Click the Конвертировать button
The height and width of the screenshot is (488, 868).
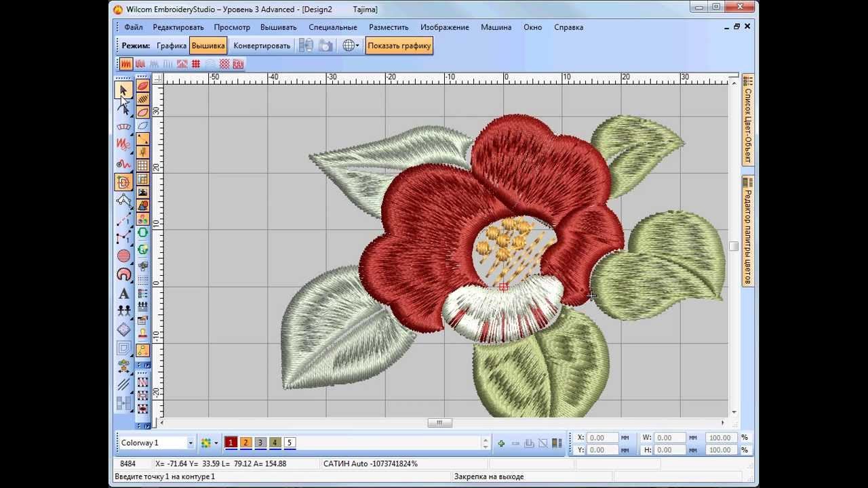pyautogui.click(x=262, y=45)
